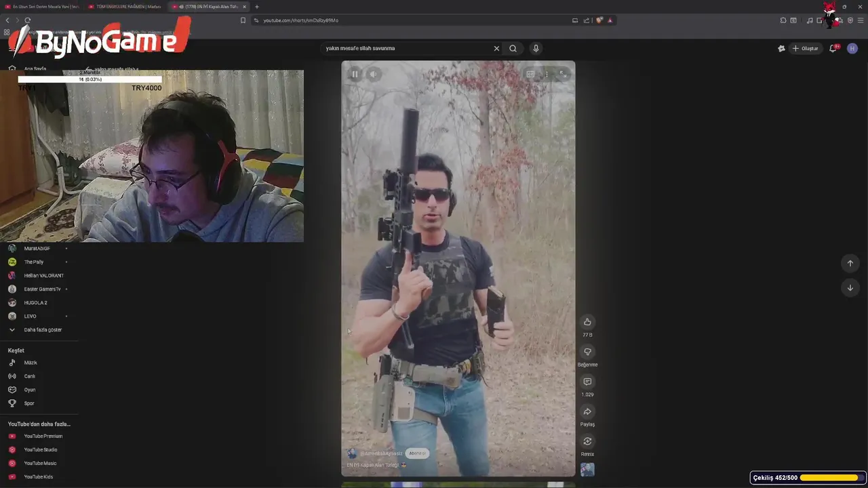Open Brave Shields lion icon
Screen dimensions: 868x488
(599, 20)
